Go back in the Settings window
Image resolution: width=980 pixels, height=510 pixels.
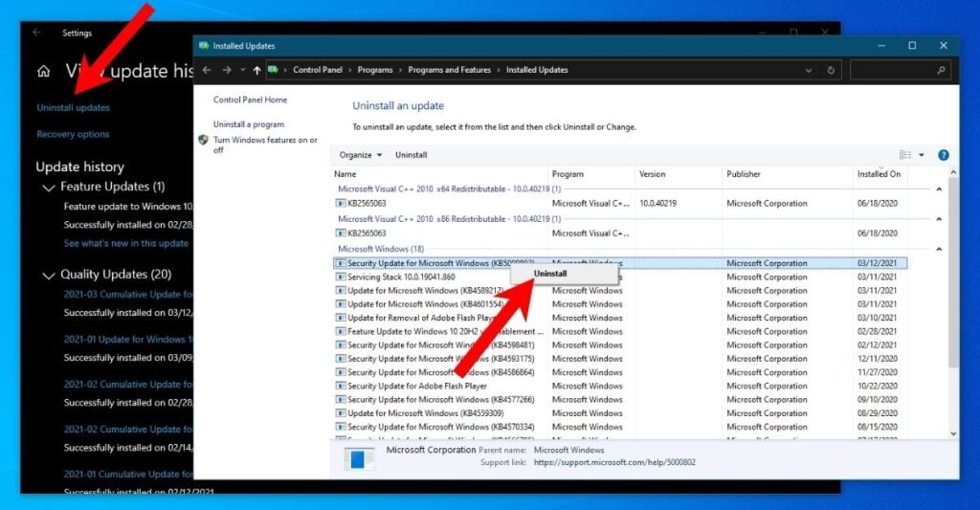(37, 32)
